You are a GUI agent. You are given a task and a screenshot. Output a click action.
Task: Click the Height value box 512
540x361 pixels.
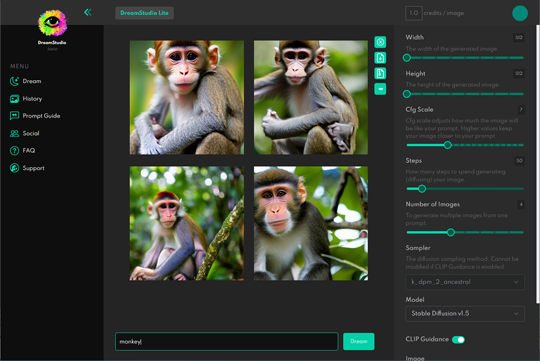pyautogui.click(x=519, y=73)
